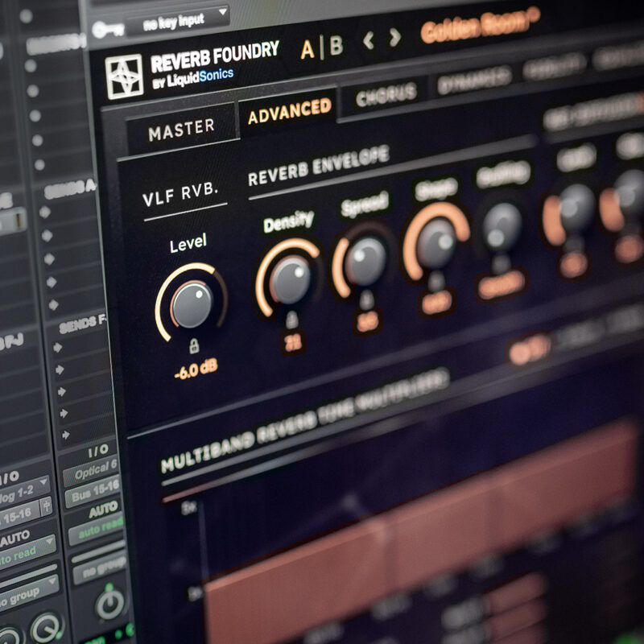This screenshot has width=644, height=644.
Task: Click the key input icon
Action: click(108, 30)
